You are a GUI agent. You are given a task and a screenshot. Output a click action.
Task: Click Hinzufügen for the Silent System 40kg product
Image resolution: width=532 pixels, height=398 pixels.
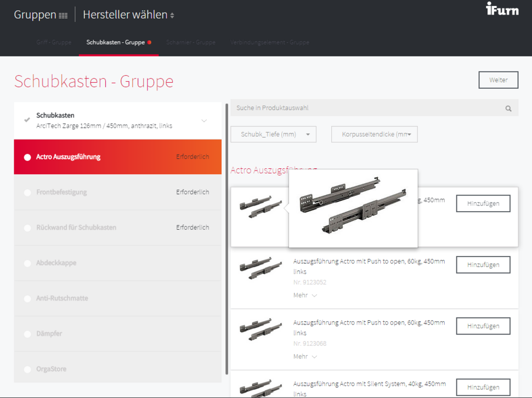(483, 387)
